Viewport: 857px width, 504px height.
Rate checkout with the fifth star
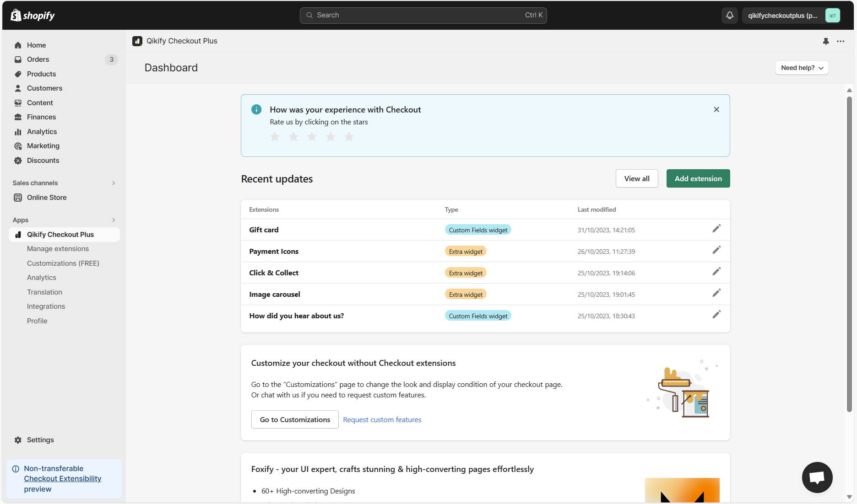pyautogui.click(x=349, y=136)
